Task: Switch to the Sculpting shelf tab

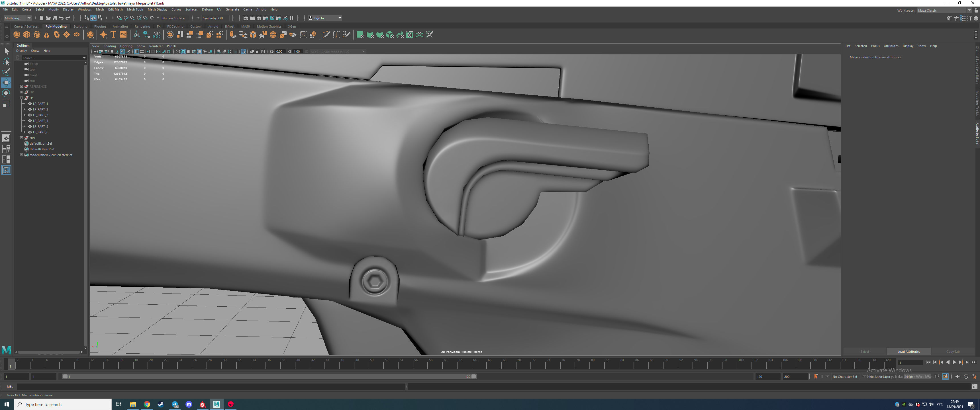Action: [x=80, y=26]
